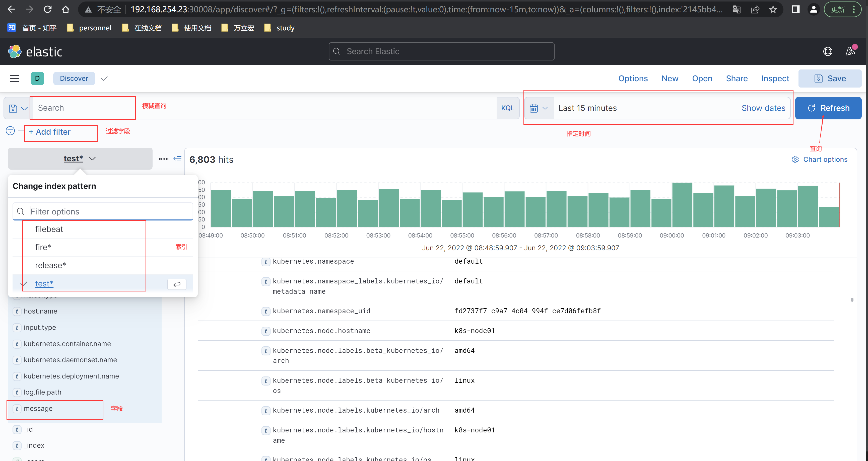Collapse the field sidebar arrow icon
The height and width of the screenshot is (461, 868).
click(x=177, y=159)
